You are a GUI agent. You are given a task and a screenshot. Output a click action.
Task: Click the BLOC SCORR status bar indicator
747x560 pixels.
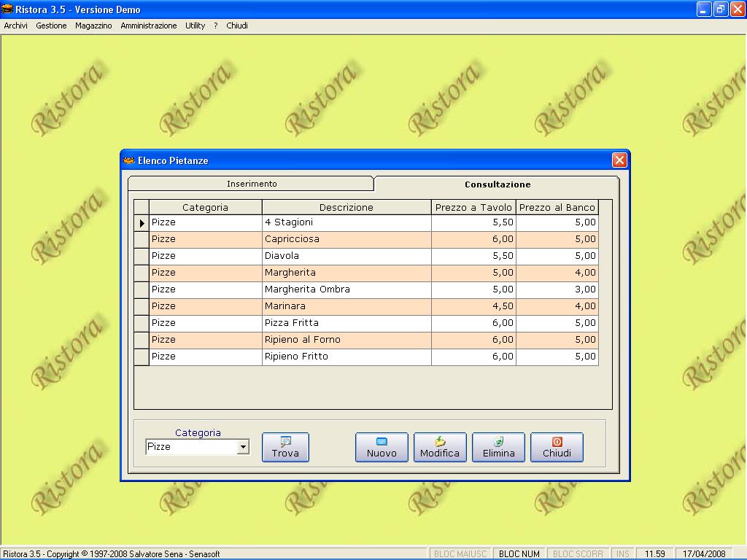[x=578, y=554]
